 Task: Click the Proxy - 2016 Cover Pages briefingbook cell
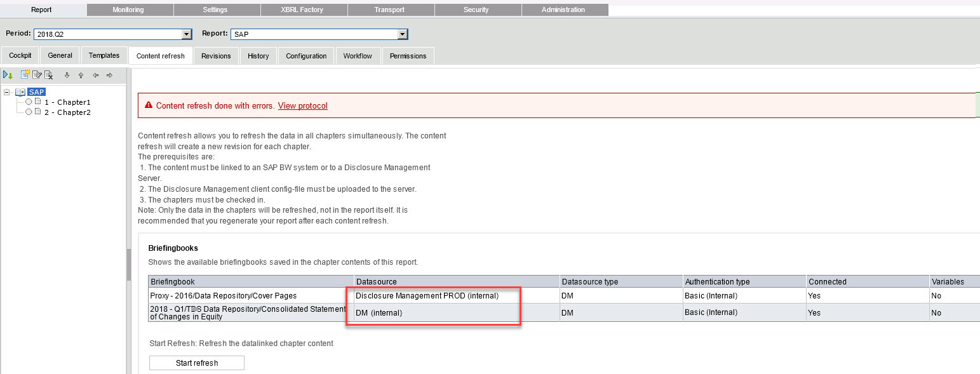tap(252, 295)
